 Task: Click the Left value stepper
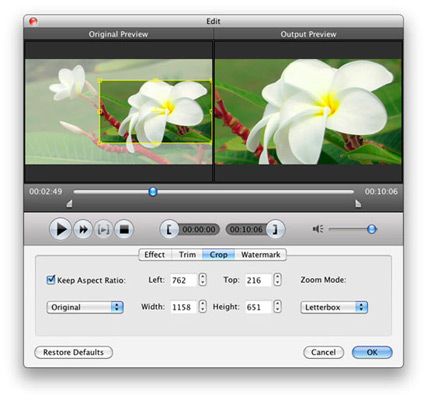(202, 280)
